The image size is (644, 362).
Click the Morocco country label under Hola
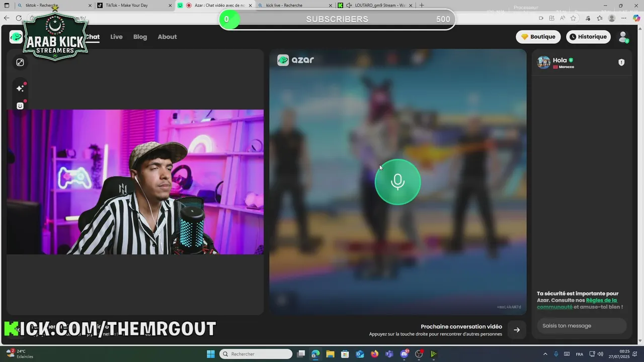pyautogui.click(x=563, y=67)
